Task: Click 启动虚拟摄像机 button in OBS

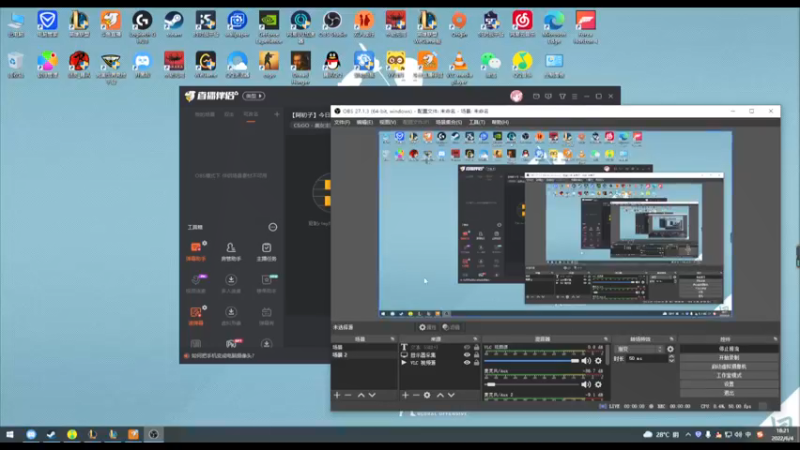Action: 729,366
